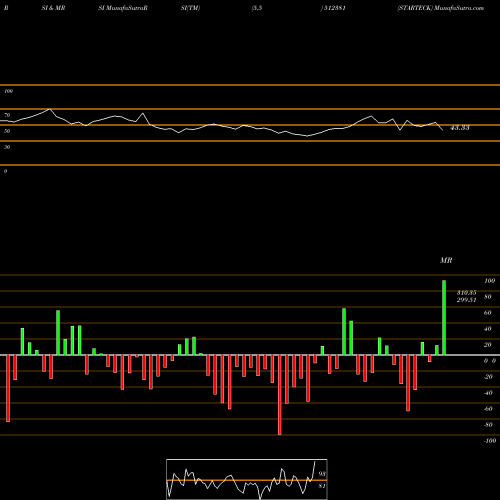The width and height of the screenshot is (500, 500).
Task: Click the '(5,5' parameter text in the header
Action: tap(257, 8)
